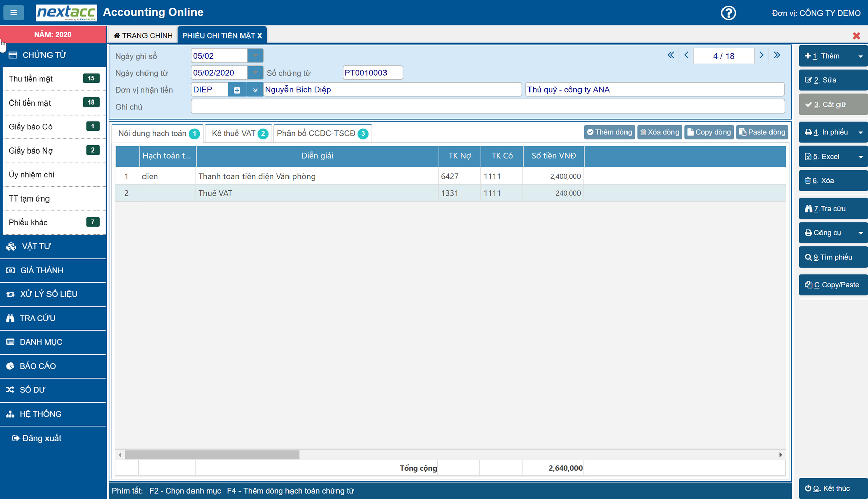Go to previous voucher record arrow
This screenshot has width=868, height=499.
pos(686,55)
